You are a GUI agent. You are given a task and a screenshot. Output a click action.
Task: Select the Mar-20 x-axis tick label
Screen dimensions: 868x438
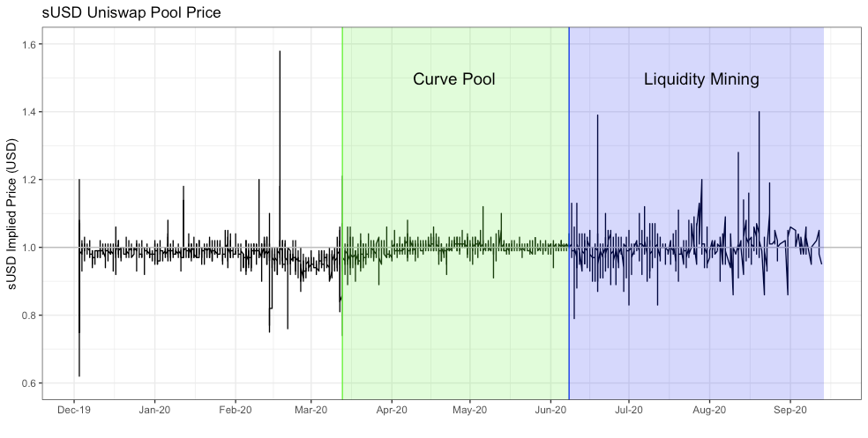311,411
